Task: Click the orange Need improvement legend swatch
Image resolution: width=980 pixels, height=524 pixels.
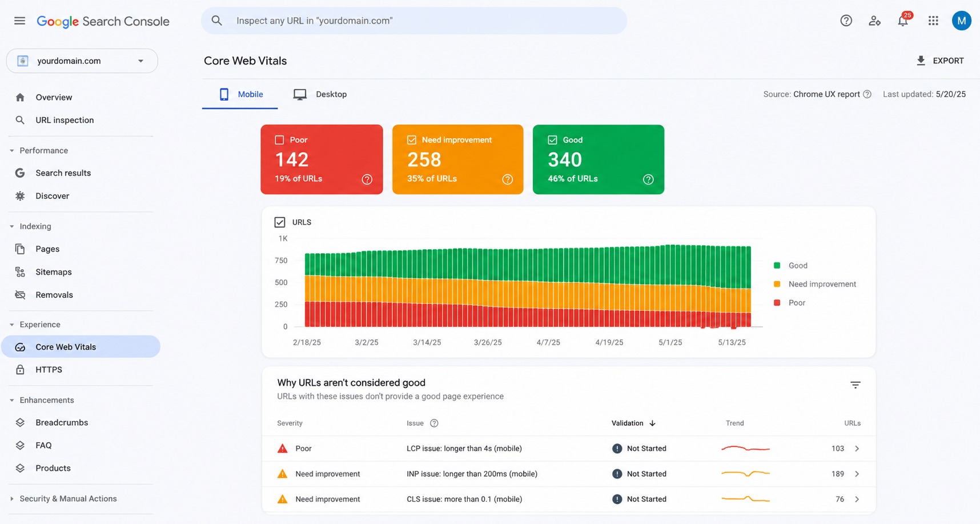Action: 777,284
